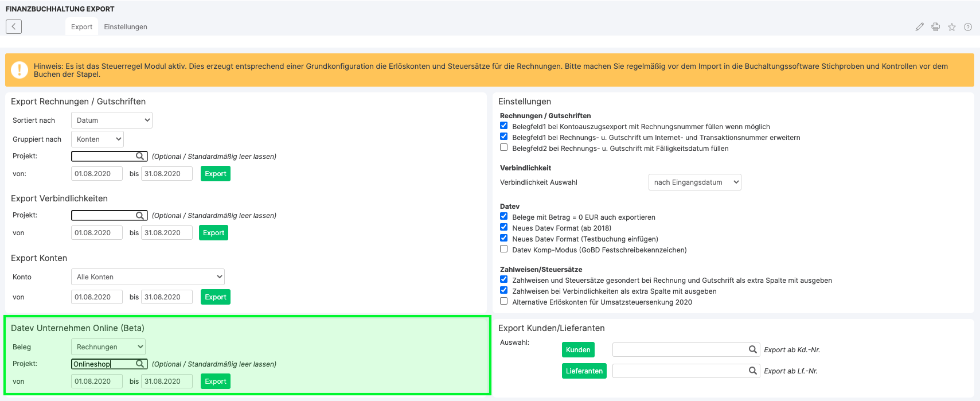Viewport: 980px width, 401px height.
Task: Click the pencil edit icon
Action: point(919,27)
